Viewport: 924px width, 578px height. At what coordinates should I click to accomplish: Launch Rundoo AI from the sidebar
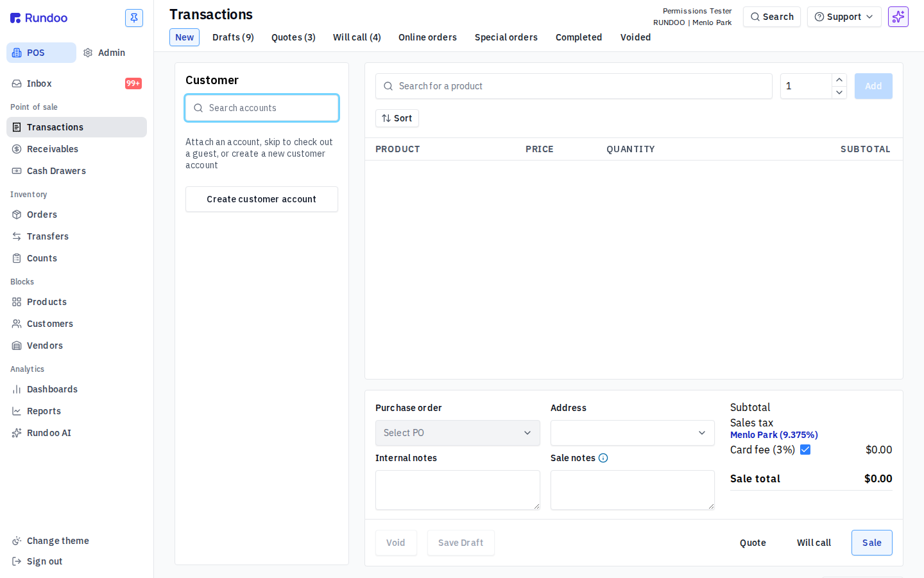pos(76,433)
